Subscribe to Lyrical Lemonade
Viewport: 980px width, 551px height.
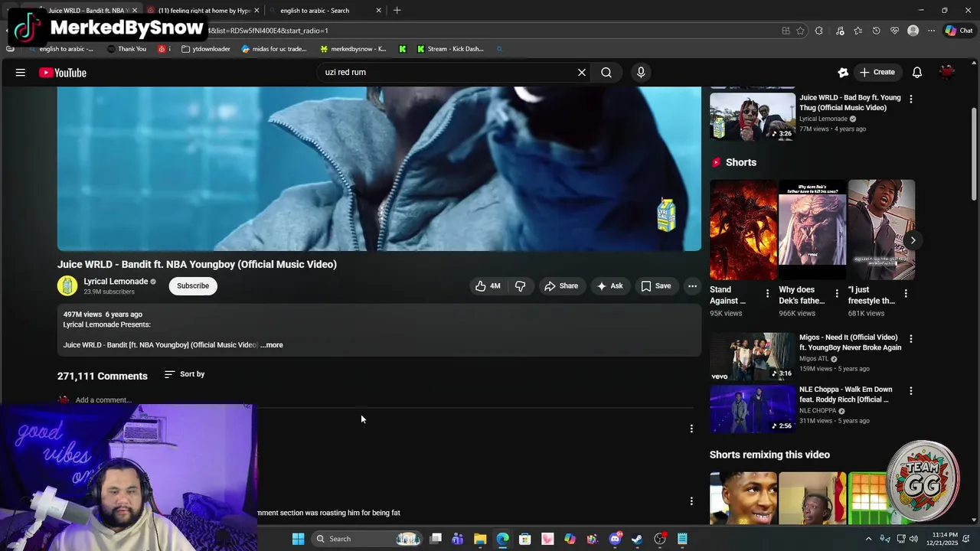(193, 286)
